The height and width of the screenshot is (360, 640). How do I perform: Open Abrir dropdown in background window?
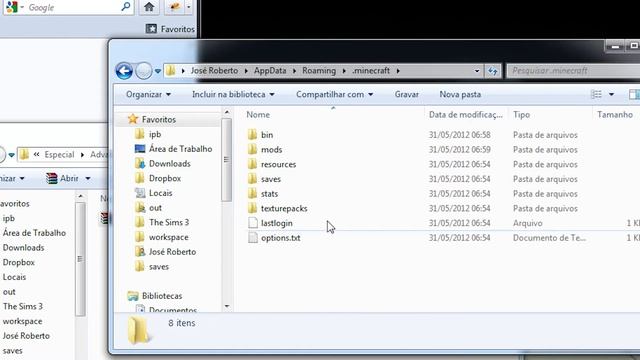coord(88,178)
